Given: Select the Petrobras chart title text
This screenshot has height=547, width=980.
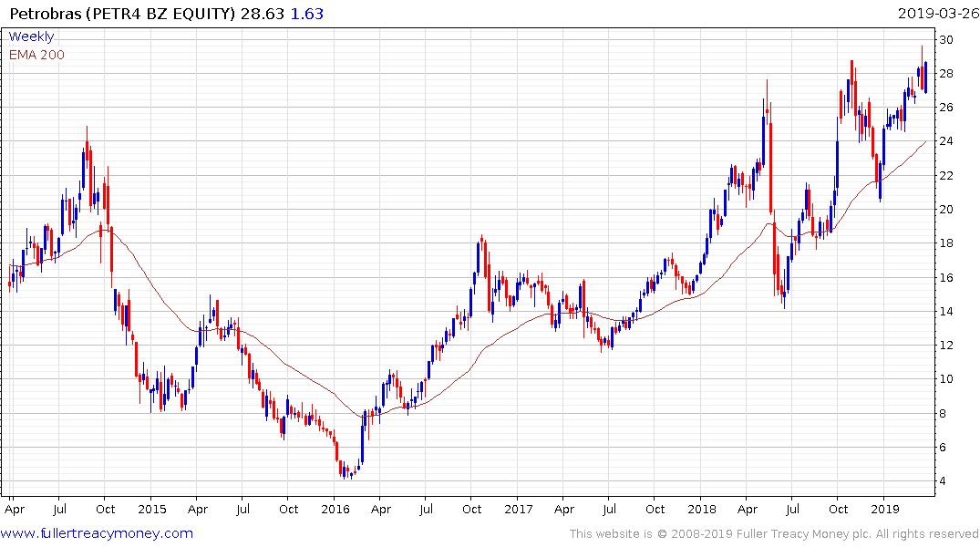Looking at the screenshot, I should [x=123, y=14].
